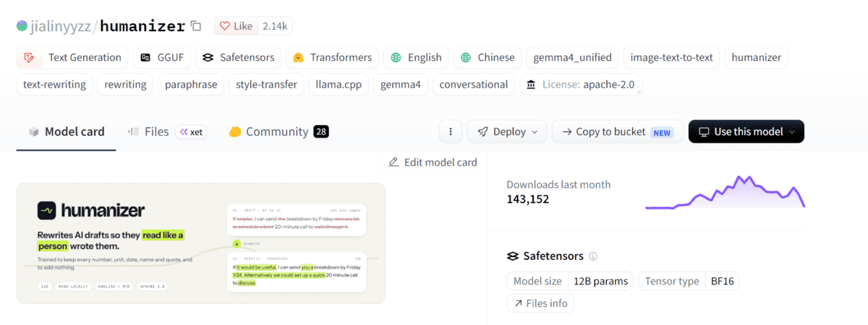
Task: Click the 143,152 downloads number
Action: 527,199
